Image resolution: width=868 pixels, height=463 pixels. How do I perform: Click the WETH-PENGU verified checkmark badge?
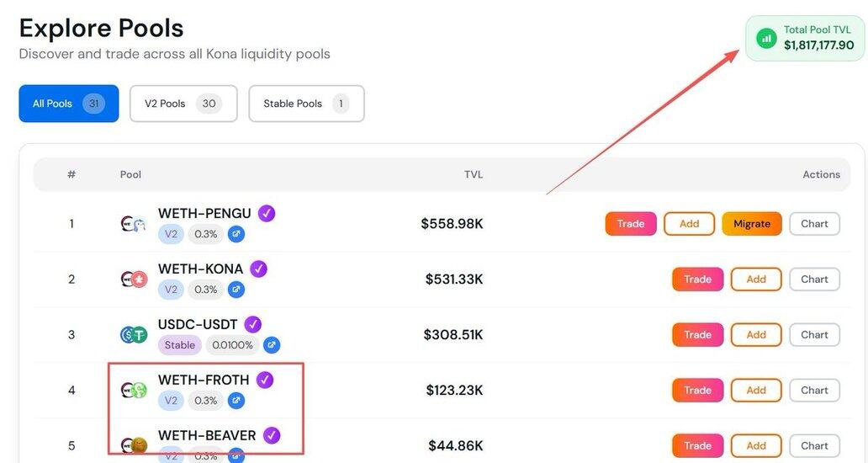[267, 213]
